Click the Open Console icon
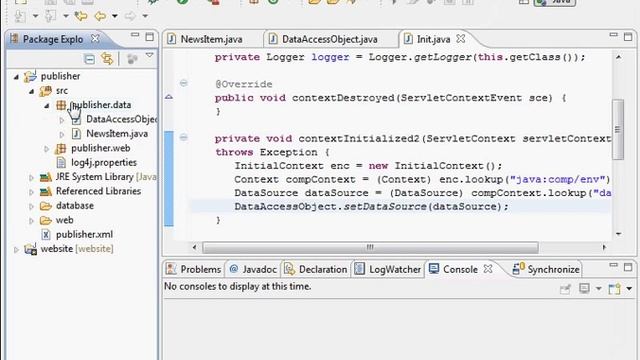 tap(614, 289)
